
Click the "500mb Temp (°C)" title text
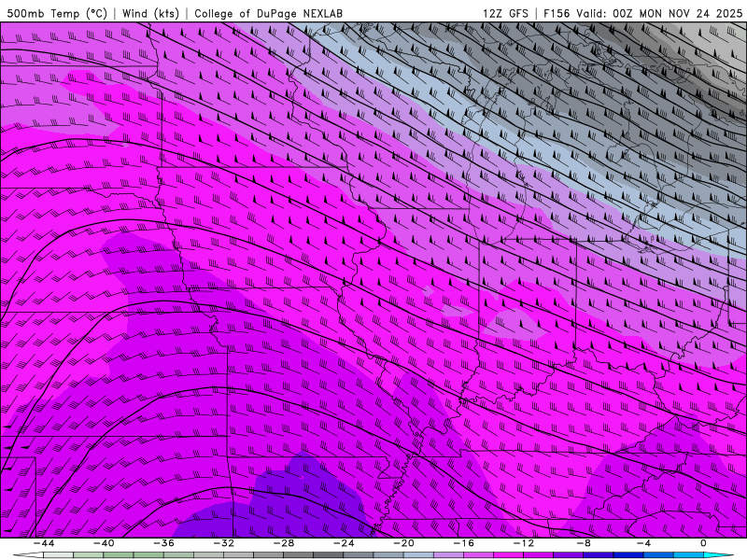(57, 13)
